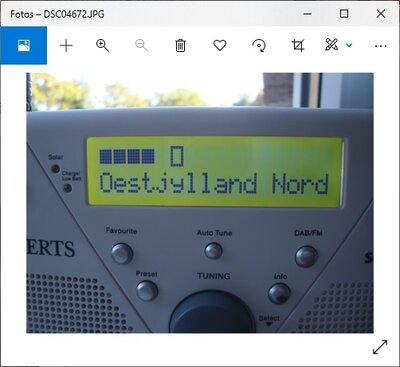Image resolution: width=400 pixels, height=367 pixels.
Task: Delete the photo with the trash icon
Action: click(180, 45)
